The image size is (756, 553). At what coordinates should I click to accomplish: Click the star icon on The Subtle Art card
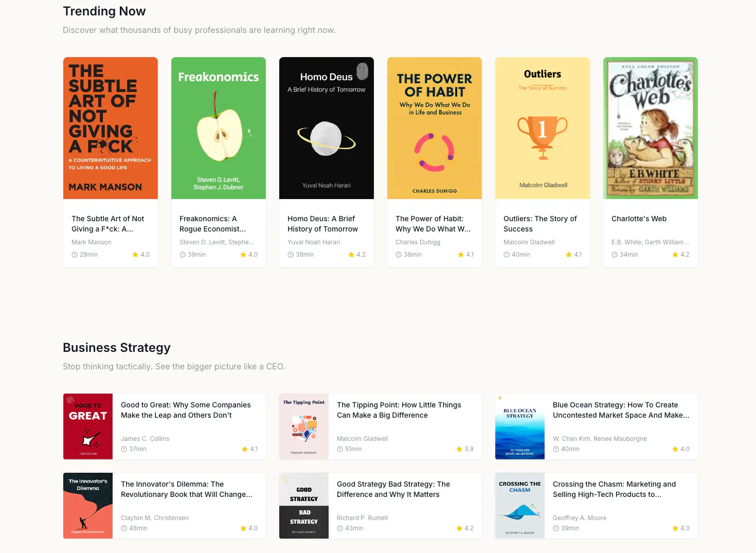click(135, 255)
